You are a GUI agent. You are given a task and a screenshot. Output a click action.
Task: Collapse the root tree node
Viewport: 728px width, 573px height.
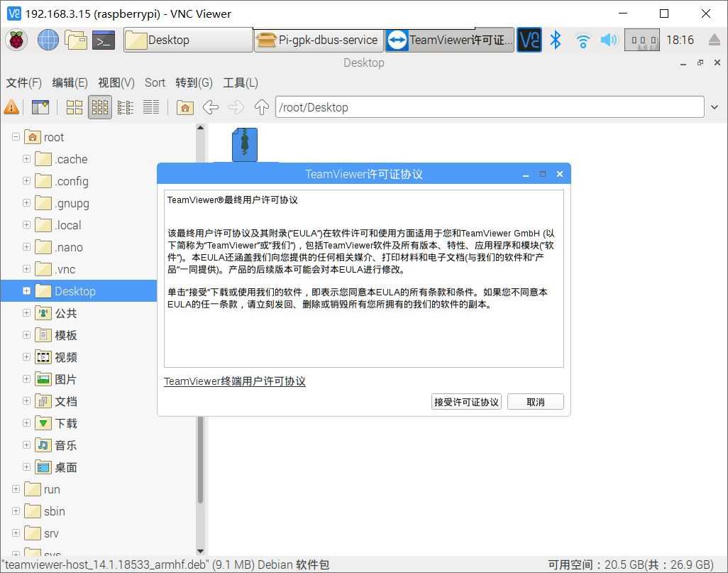pyautogui.click(x=16, y=137)
